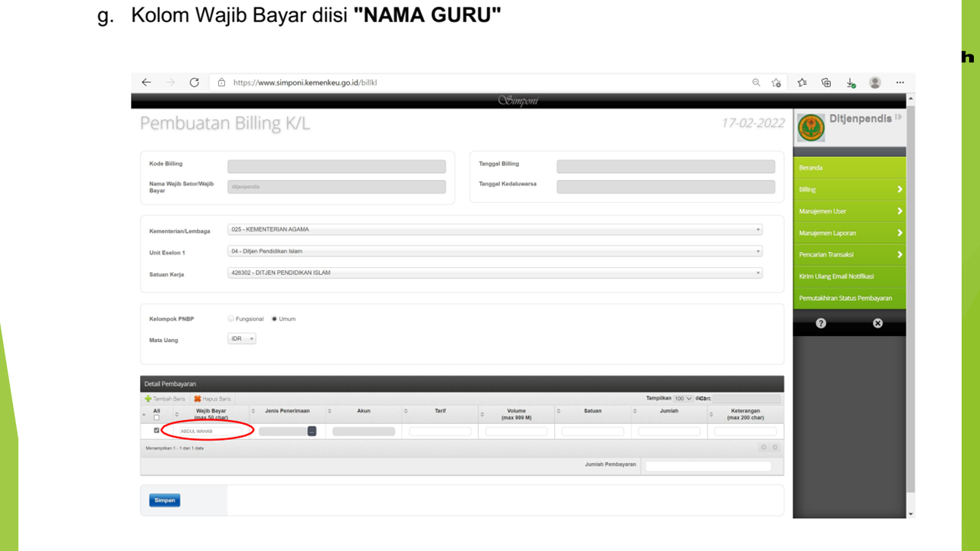980x551 pixels.
Task: Uncheck the ABDUL WAHAB row checkbox
Action: click(x=157, y=431)
